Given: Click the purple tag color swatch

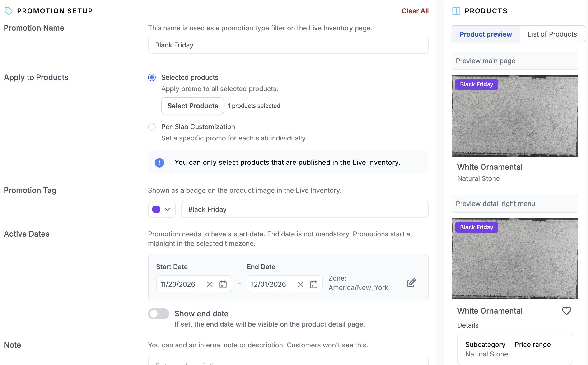Looking at the screenshot, I should coord(156,209).
